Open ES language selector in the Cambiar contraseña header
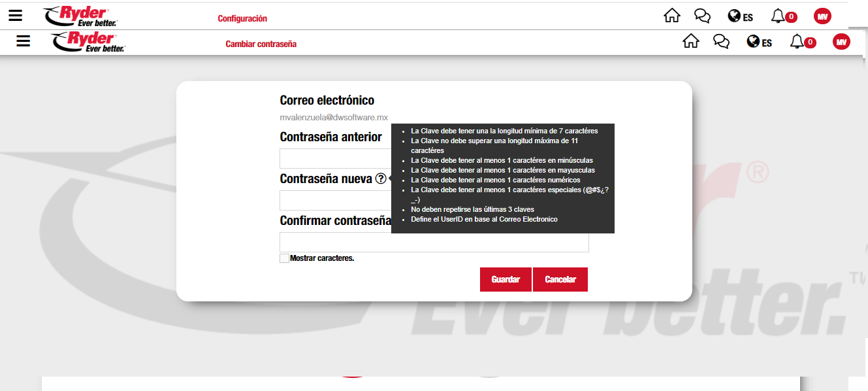The image size is (868, 391). click(x=759, y=42)
